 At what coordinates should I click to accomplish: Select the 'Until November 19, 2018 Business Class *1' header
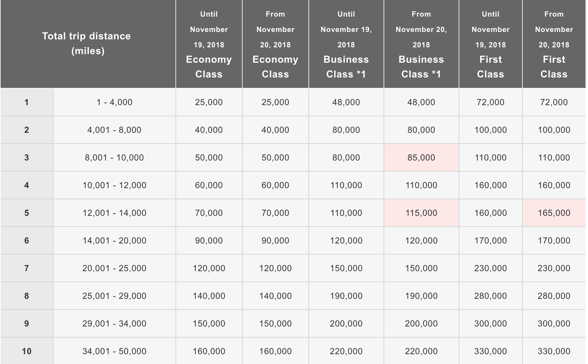coord(346,44)
